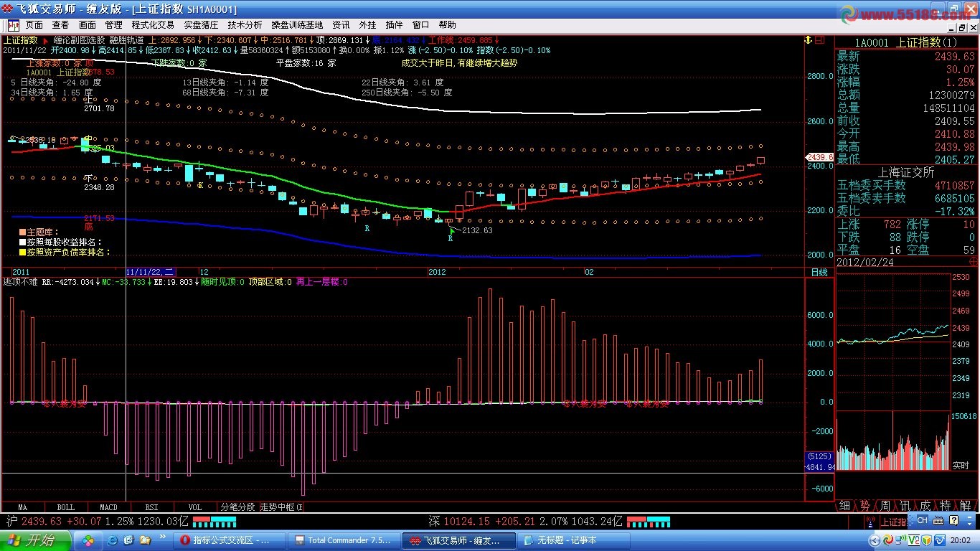Select the 周 tab in the side panel
The width and height of the screenshot is (980, 551).
click(885, 505)
